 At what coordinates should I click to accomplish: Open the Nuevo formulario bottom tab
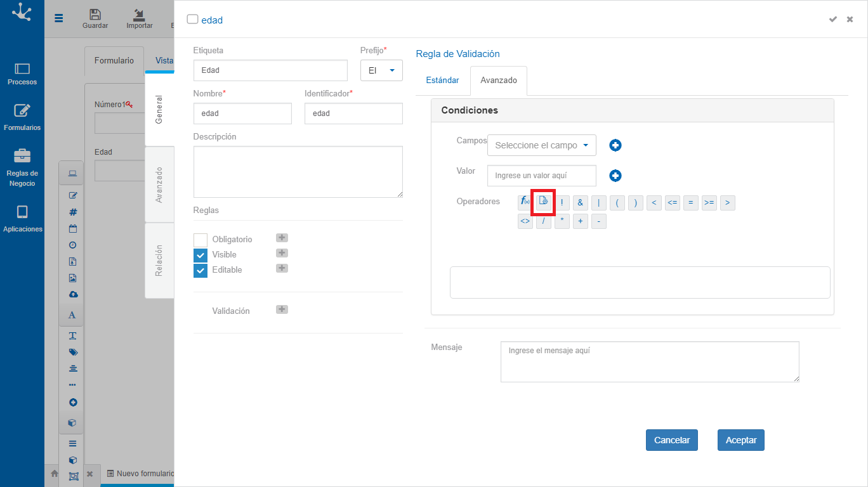click(x=140, y=474)
